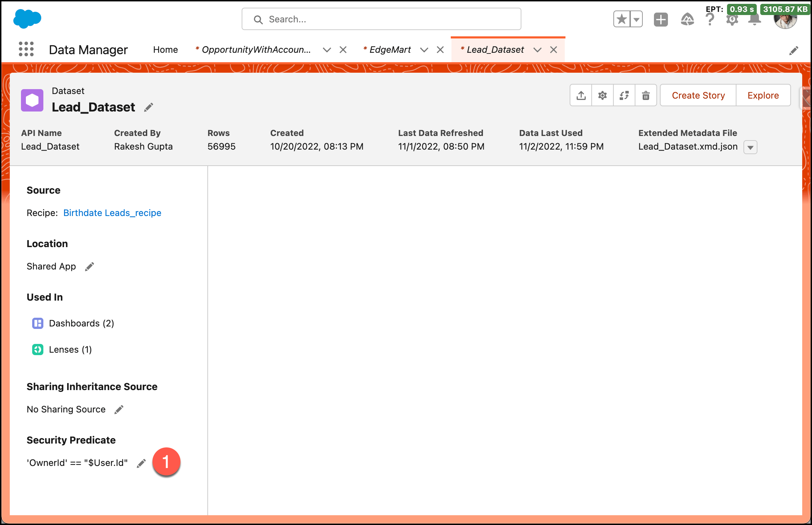Open the Trailhead guidance icon
The width and height of the screenshot is (812, 525).
point(687,19)
